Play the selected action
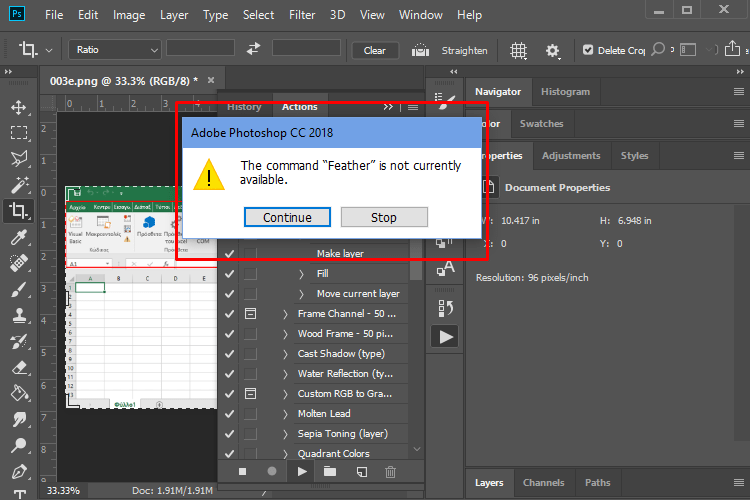 tap(302, 472)
